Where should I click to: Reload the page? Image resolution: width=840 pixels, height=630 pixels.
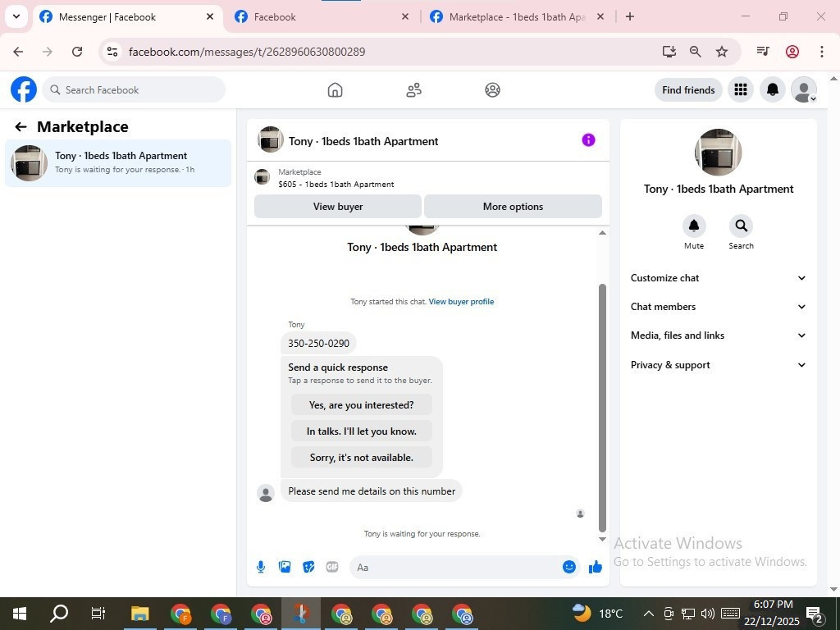(x=77, y=52)
